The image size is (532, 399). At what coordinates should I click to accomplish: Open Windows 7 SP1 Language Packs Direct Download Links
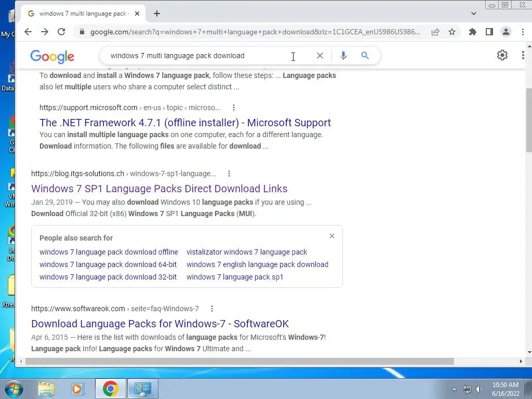159,189
